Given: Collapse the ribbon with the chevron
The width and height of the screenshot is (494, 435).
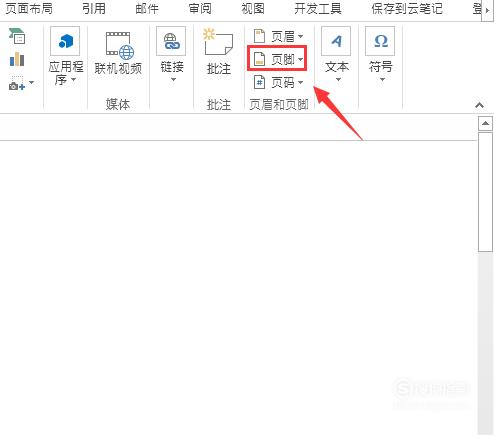Looking at the screenshot, I should (x=479, y=105).
